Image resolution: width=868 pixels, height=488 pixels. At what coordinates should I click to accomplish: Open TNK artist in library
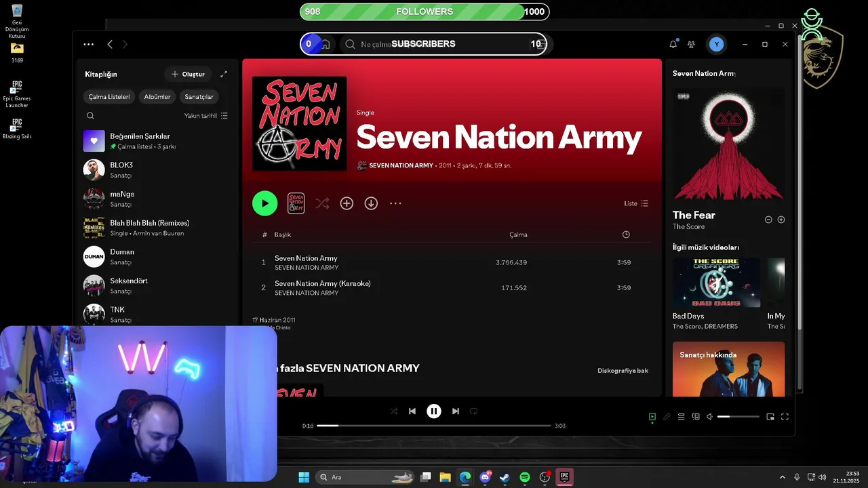(157, 314)
